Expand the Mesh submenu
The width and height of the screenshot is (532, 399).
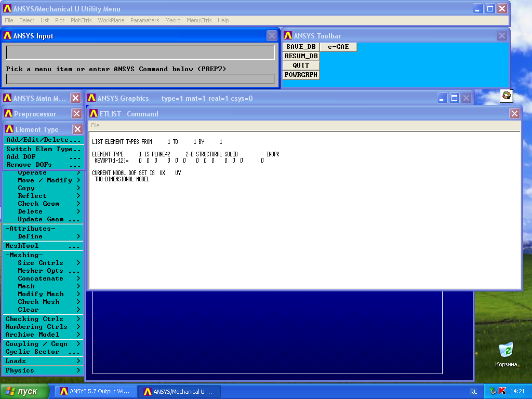[44, 286]
